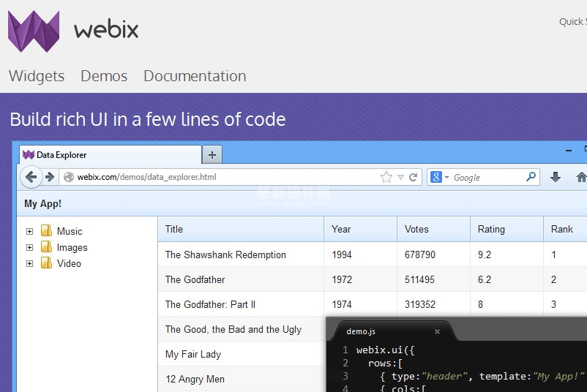This screenshot has width=587, height=392.
Task: Select The Shawshank Redemption row title
Action: click(241, 255)
